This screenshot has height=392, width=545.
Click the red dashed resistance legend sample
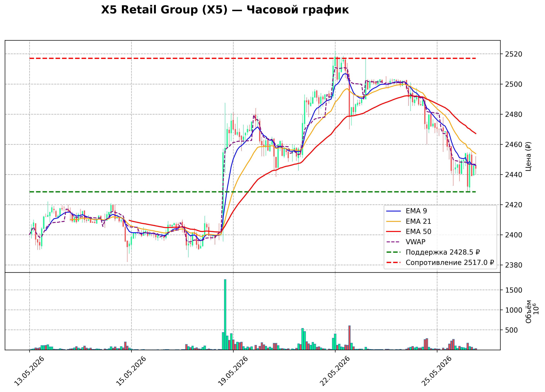394,263
